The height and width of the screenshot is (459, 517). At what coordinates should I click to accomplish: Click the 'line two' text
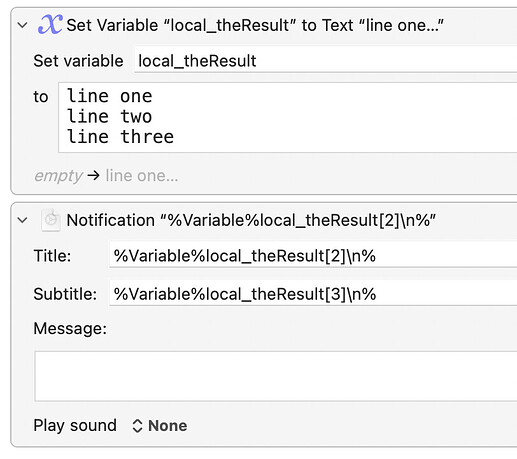pos(109,117)
